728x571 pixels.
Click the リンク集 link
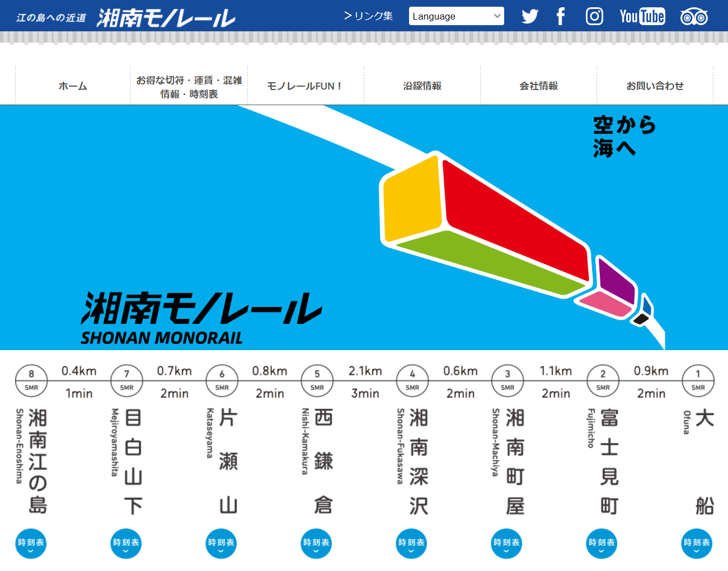pos(368,16)
